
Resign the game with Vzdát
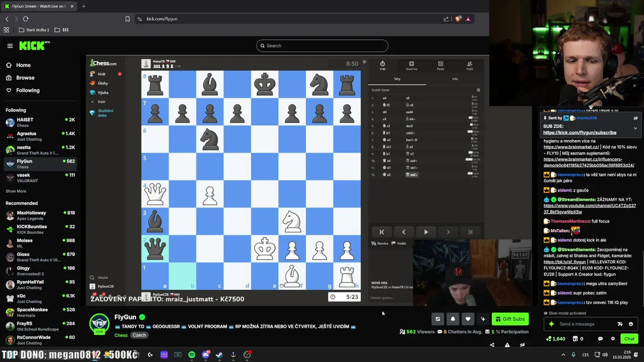(x=398, y=243)
